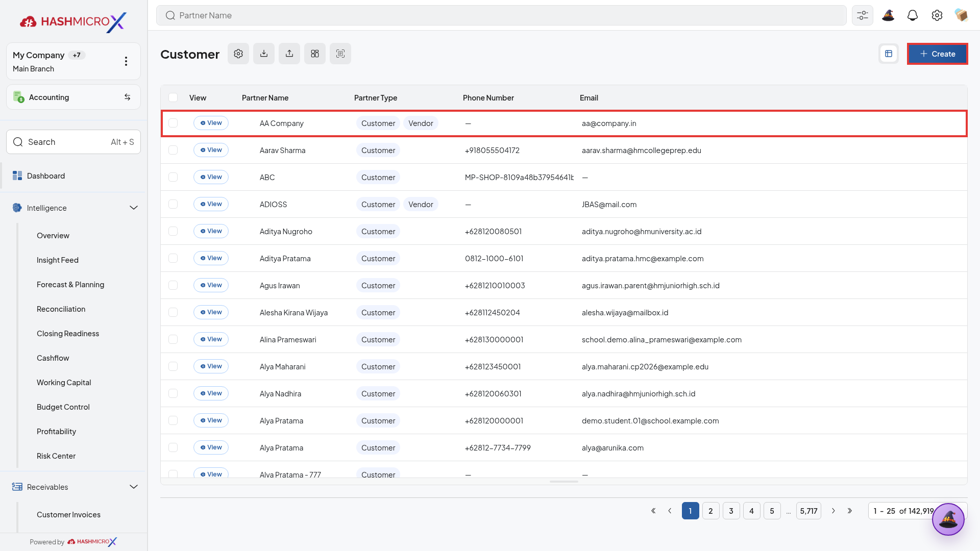This screenshot has width=980, height=551.
Task: Check the ABC row checkbox
Action: tap(173, 177)
